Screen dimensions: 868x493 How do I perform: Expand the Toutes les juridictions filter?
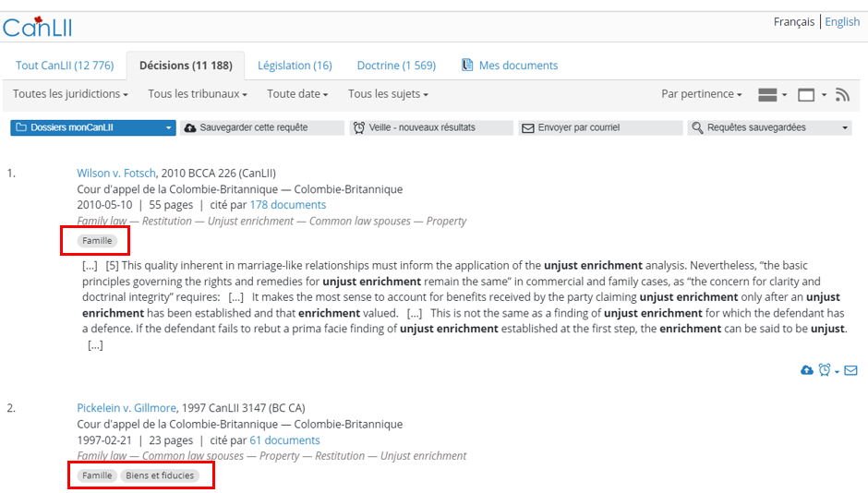point(70,94)
